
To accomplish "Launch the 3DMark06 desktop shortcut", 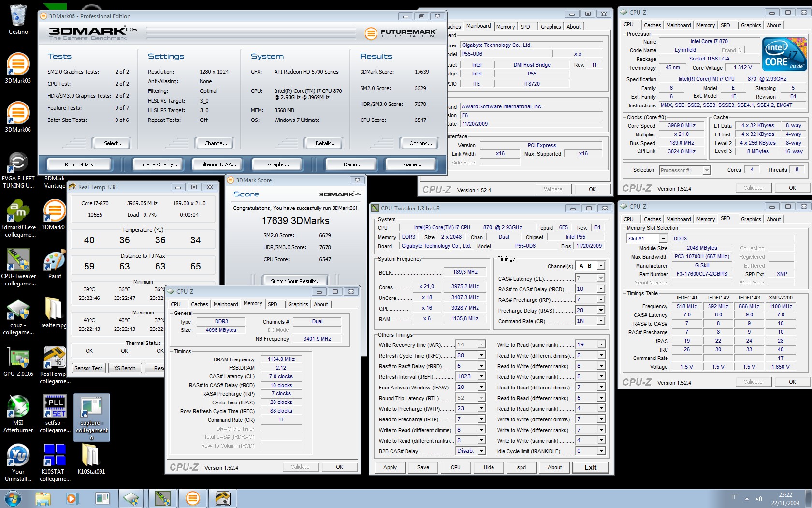I will pos(18,117).
